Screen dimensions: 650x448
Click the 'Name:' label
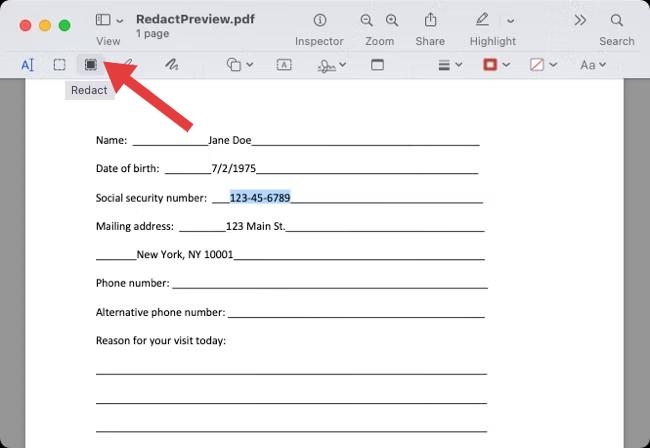click(x=112, y=140)
